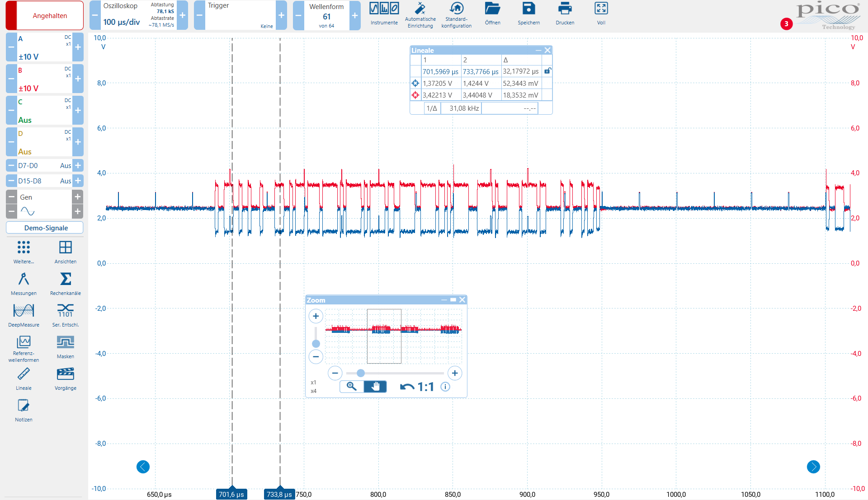The width and height of the screenshot is (868, 500).
Task: Select the hand pan mode in Zoom panel
Action: click(375, 387)
